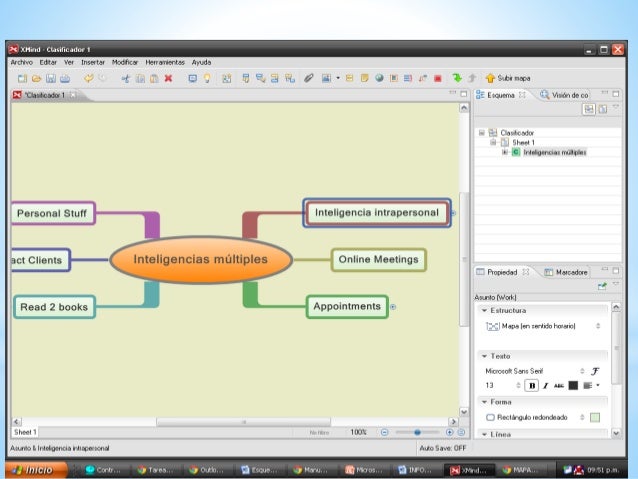Click the Save icon in the toolbar
The width and height of the screenshot is (638, 479).
tap(50, 77)
